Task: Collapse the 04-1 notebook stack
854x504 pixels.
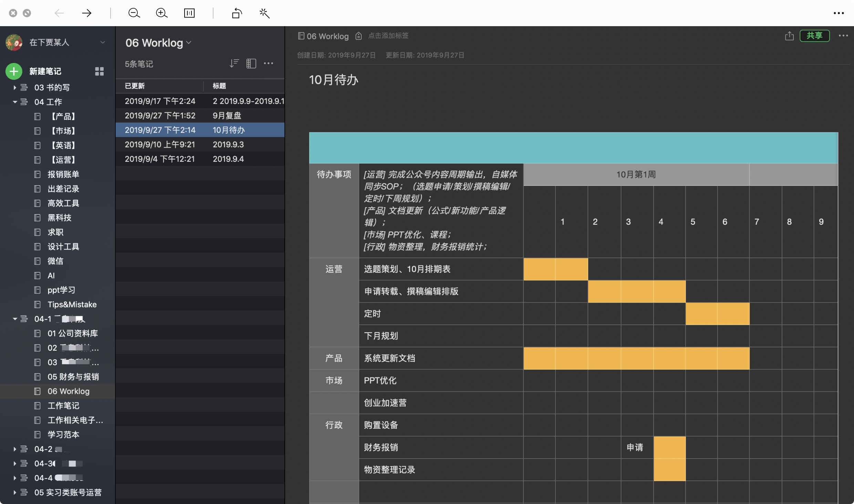Action: 14,319
